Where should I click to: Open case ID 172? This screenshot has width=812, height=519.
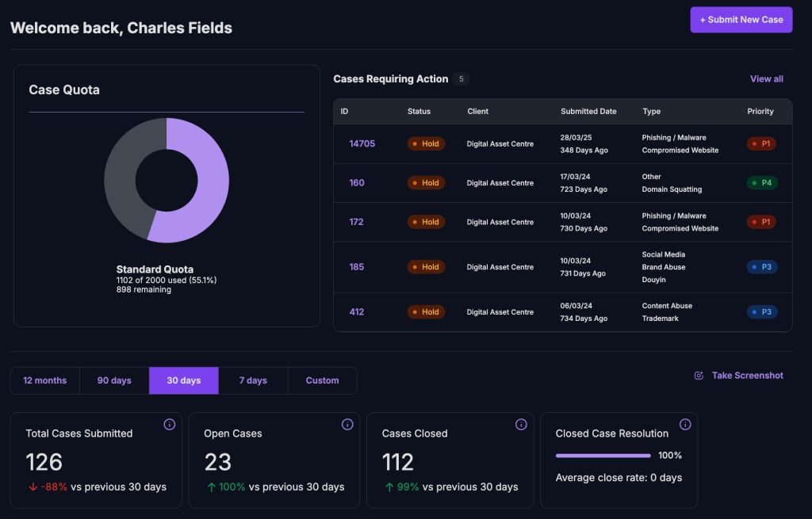tap(356, 222)
